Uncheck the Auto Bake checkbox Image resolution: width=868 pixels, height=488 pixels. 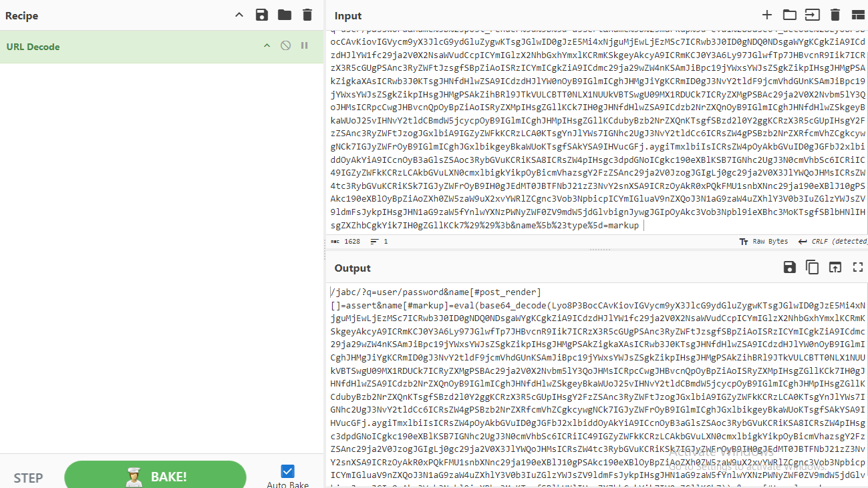pyautogui.click(x=288, y=471)
